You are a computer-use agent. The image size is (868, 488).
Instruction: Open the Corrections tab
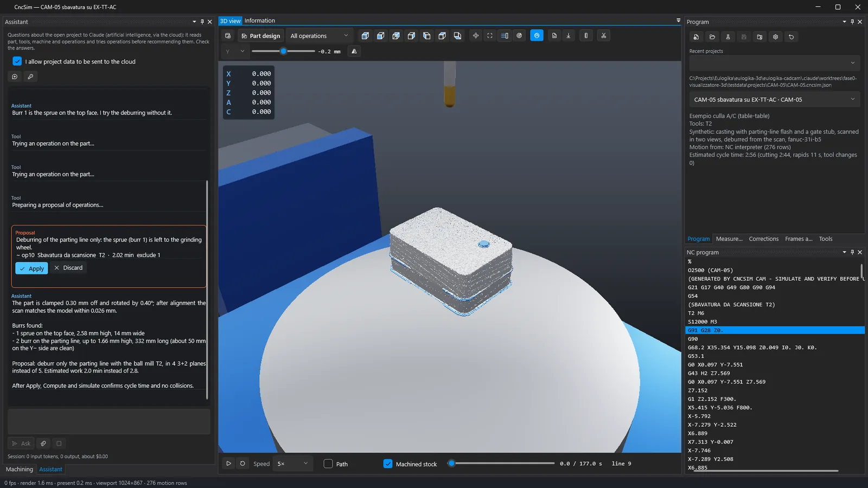(763, 239)
